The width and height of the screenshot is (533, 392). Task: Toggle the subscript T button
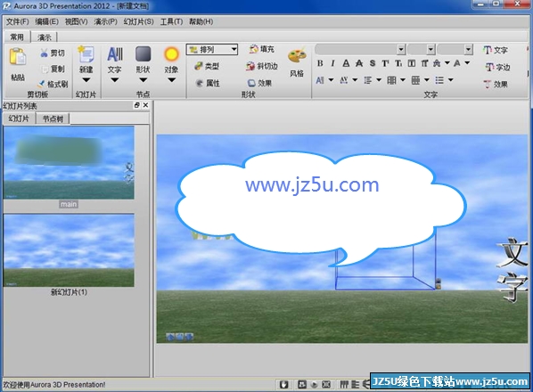(x=398, y=63)
